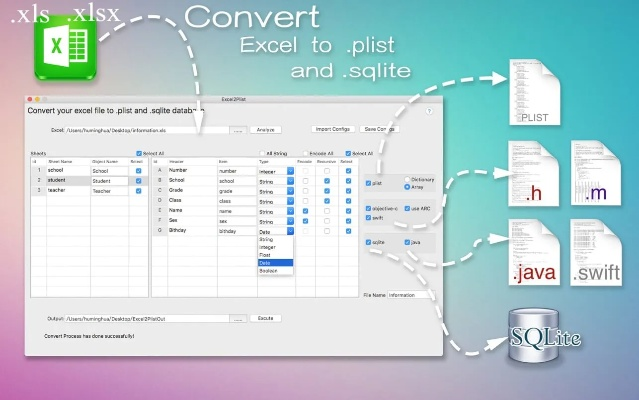Open help via the question mark icon

pos(429,111)
